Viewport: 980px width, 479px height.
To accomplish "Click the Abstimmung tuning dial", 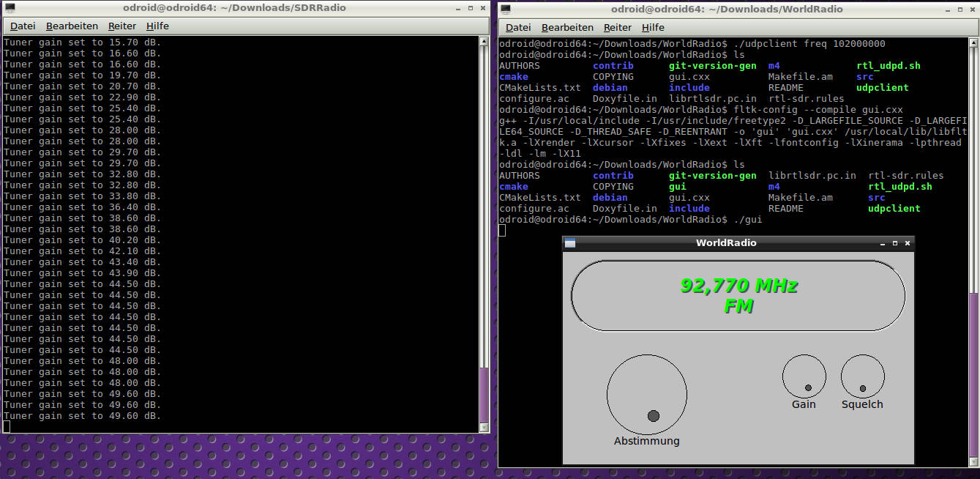I will pyautogui.click(x=647, y=396).
